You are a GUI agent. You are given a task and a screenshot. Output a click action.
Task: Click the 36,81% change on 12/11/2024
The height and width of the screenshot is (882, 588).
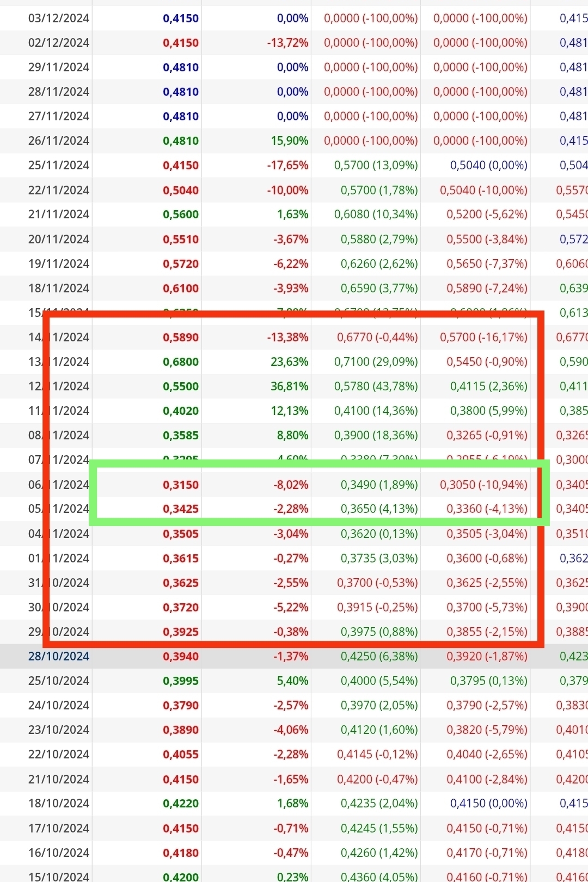(x=290, y=387)
